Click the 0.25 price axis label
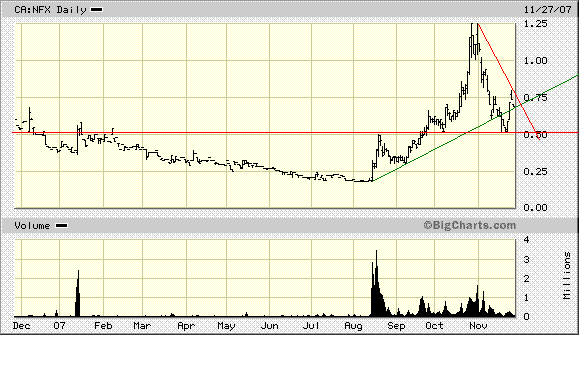The height and width of the screenshot is (384, 579). [x=535, y=171]
